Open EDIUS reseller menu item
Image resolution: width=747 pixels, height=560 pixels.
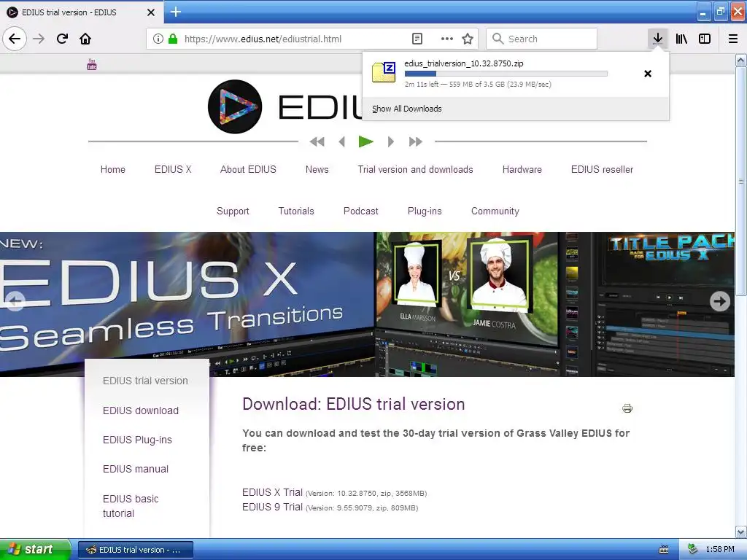coord(602,169)
